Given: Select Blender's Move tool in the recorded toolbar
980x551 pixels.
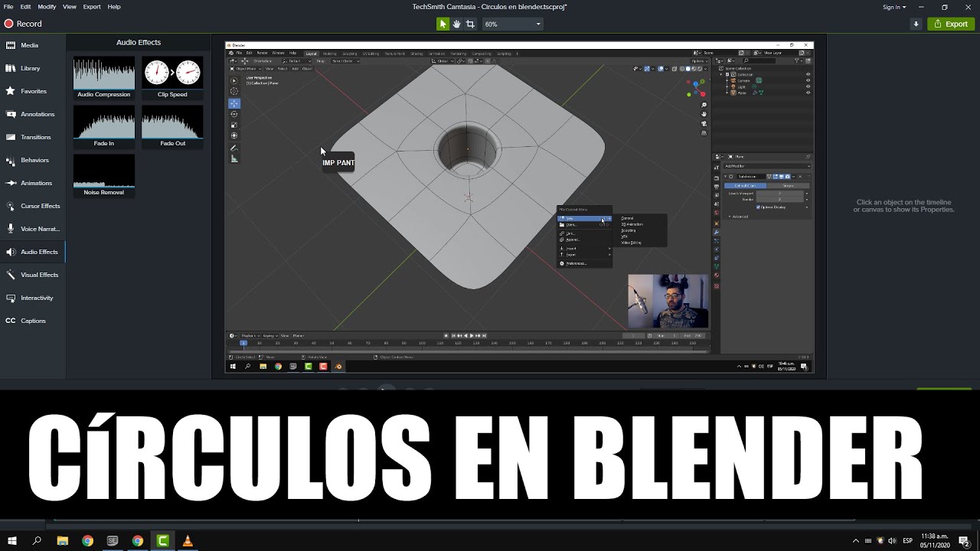Looking at the screenshot, I should point(234,103).
